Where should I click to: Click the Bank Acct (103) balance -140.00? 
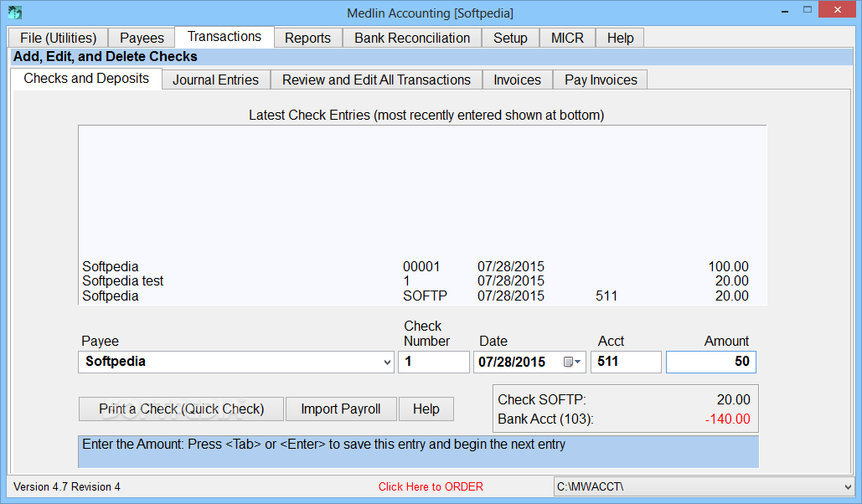click(x=727, y=419)
